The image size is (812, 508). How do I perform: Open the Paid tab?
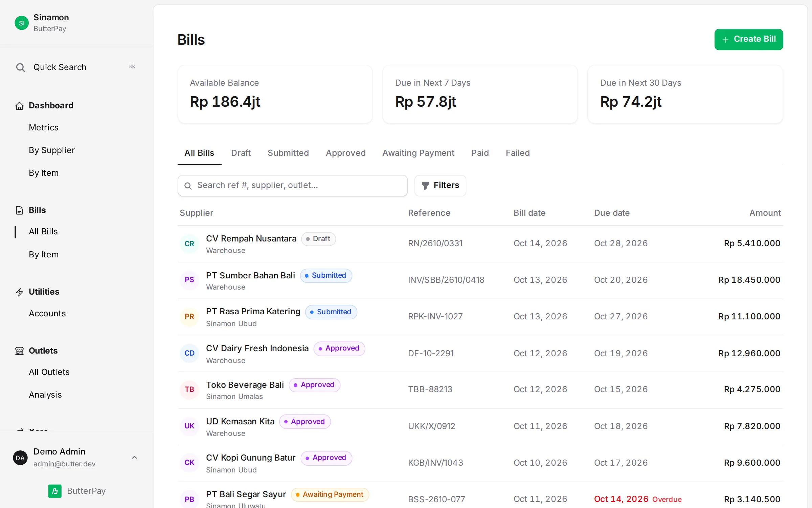click(x=480, y=153)
